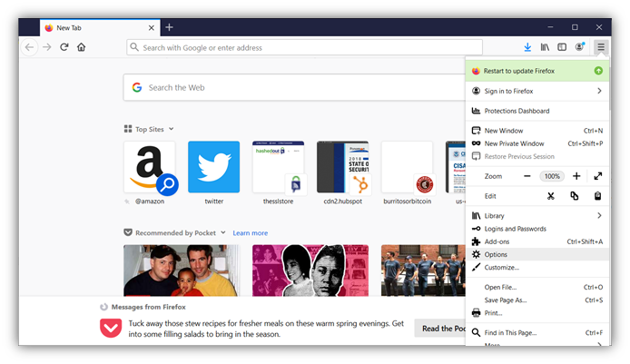Focus the address bar search field
Screen dimensions: 630x364
tap(304, 47)
